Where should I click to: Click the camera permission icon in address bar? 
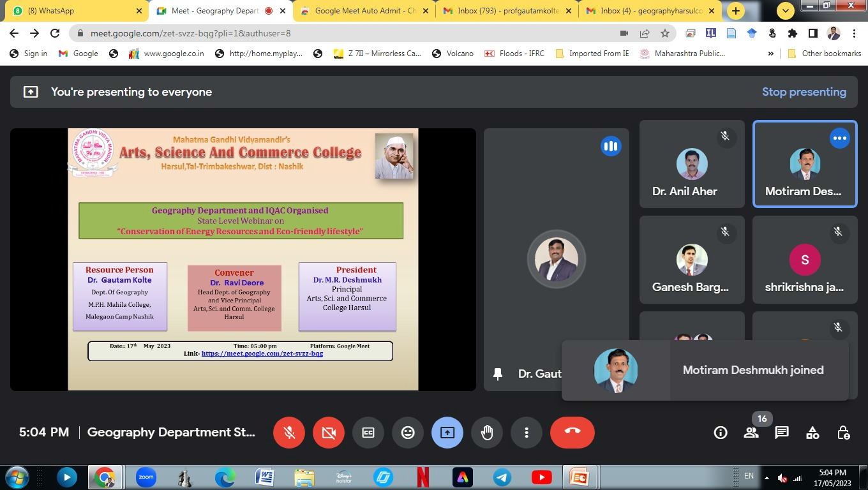pyautogui.click(x=624, y=33)
